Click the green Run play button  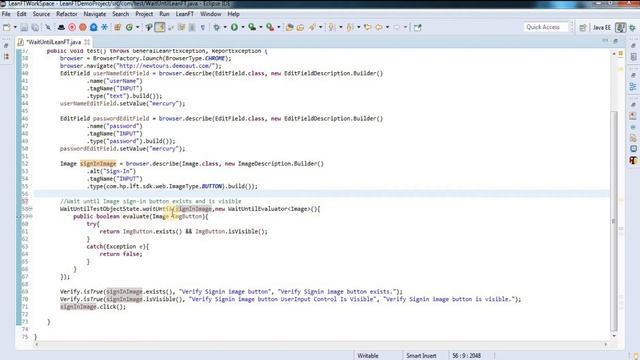click(x=234, y=27)
